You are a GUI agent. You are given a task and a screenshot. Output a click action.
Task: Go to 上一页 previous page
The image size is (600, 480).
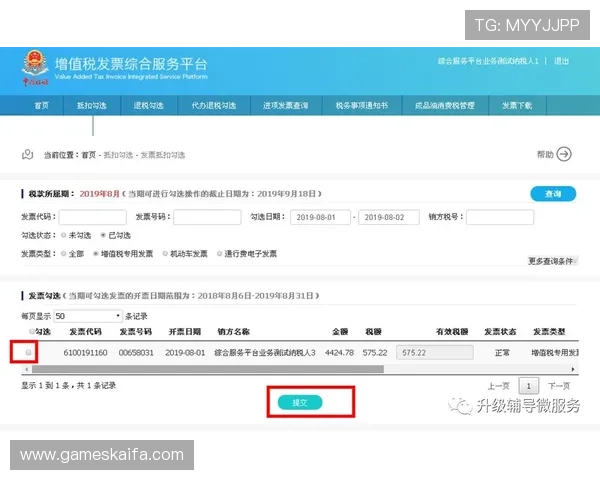[x=499, y=386]
